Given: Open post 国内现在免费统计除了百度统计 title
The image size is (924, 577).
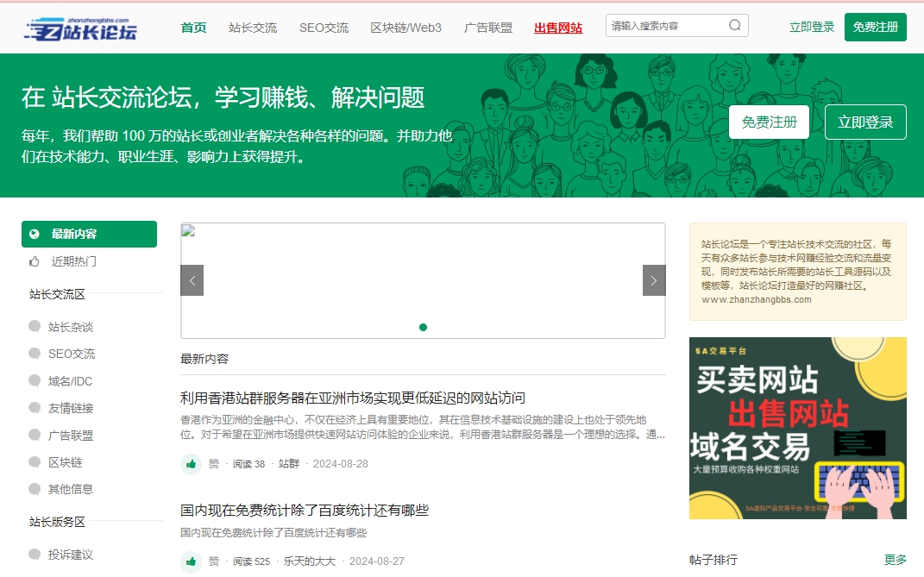Looking at the screenshot, I should click(x=304, y=510).
